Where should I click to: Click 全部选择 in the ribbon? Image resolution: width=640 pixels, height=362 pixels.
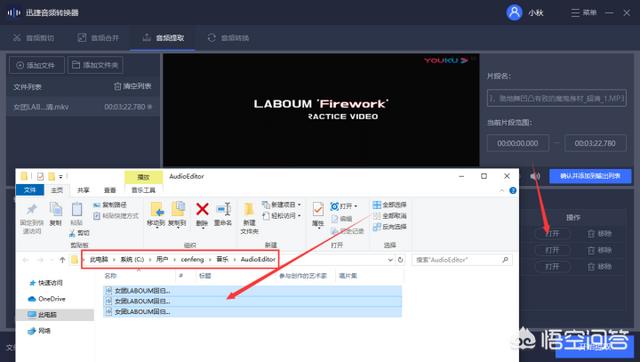[390, 205]
